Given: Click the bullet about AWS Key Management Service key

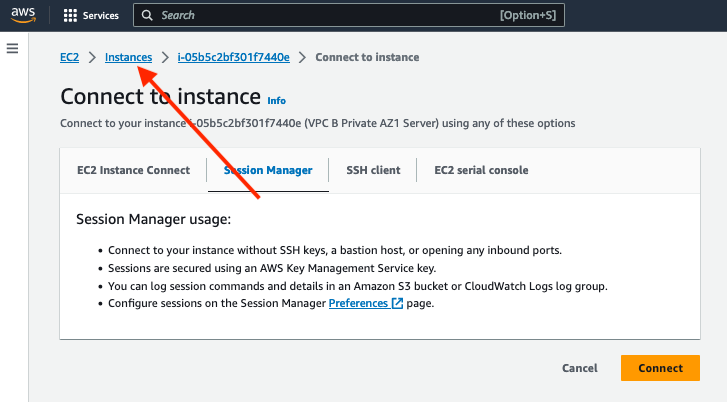Looking at the screenshot, I should click(x=272, y=268).
